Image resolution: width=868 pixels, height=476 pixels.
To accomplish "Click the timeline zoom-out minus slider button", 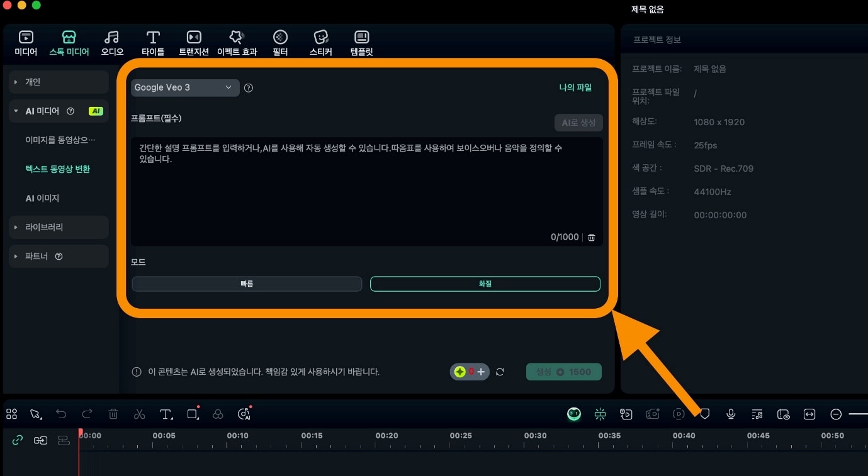I will pyautogui.click(x=836, y=414).
